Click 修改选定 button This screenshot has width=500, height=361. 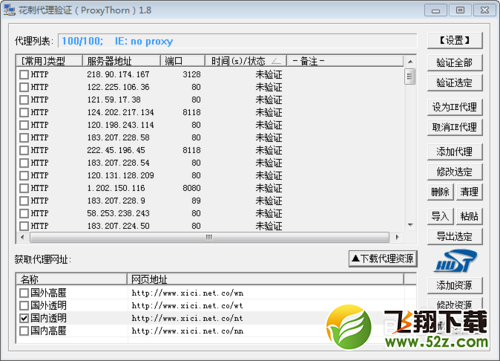click(455, 172)
